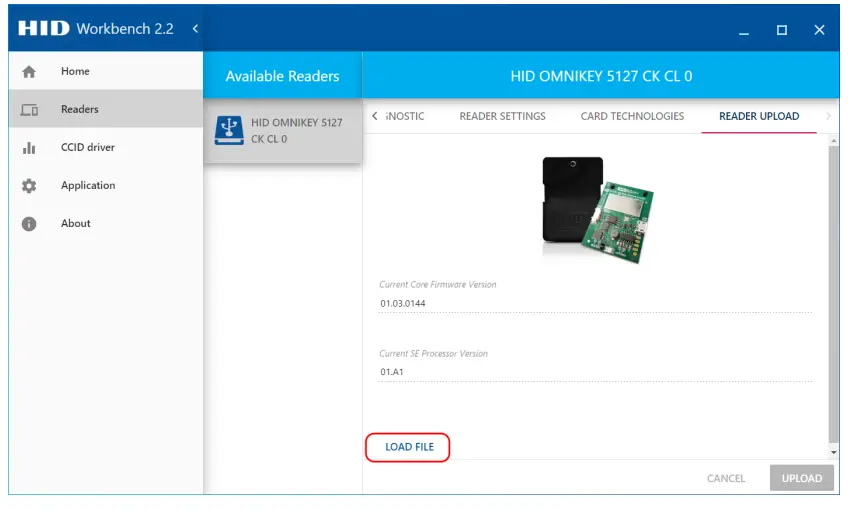Image resolution: width=848 pixels, height=510 pixels.
Task: Switch to the Reader Settings tab
Action: coord(502,116)
